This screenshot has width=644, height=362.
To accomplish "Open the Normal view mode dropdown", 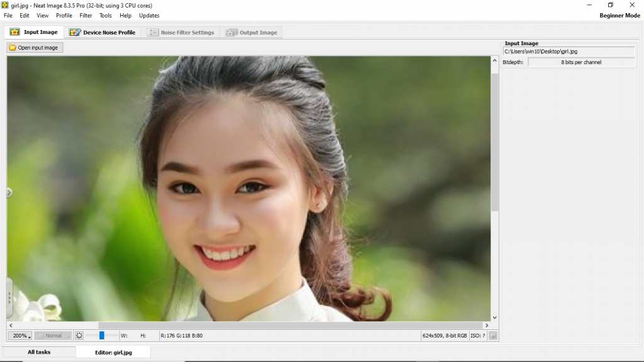I will [53, 335].
